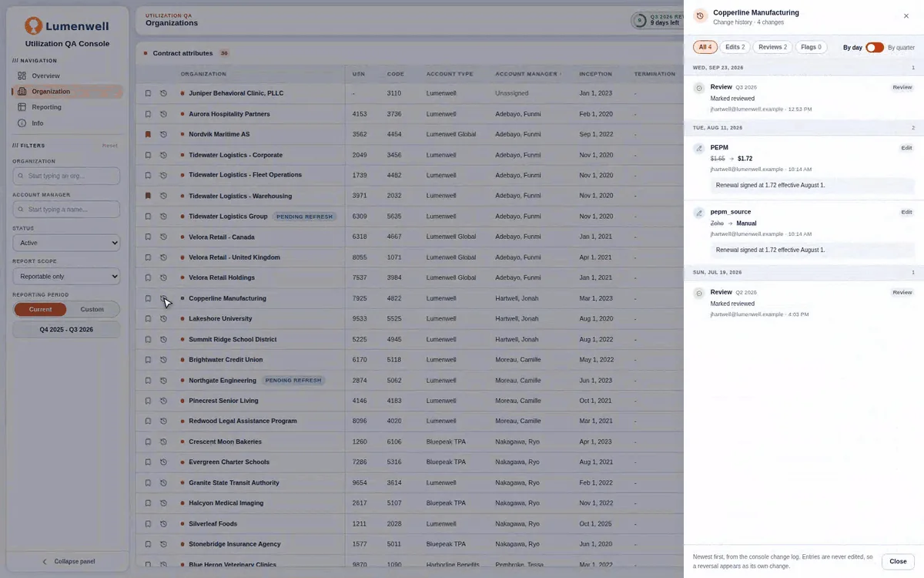Reset the filters
Viewport: 924px width, 578px height.
pyautogui.click(x=110, y=146)
